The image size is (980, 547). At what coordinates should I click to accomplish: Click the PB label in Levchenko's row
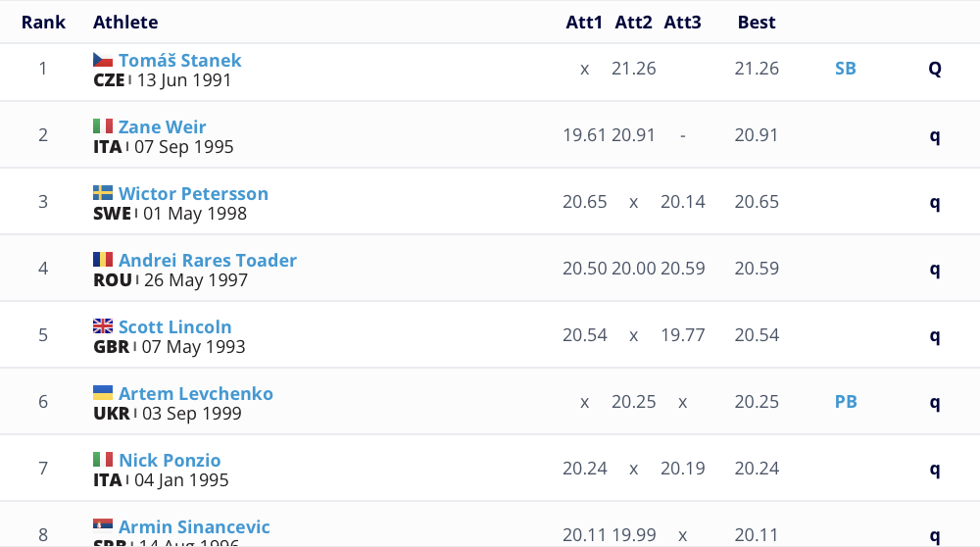(846, 402)
